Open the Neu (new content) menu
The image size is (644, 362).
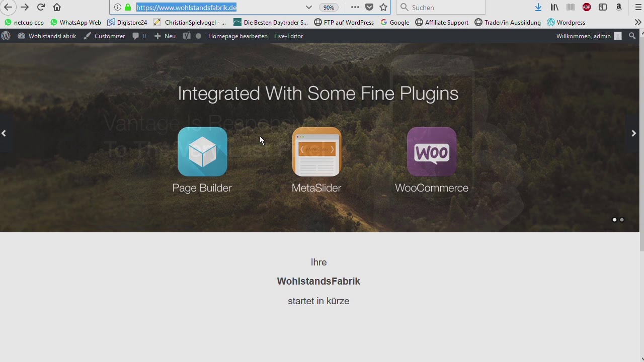click(165, 36)
